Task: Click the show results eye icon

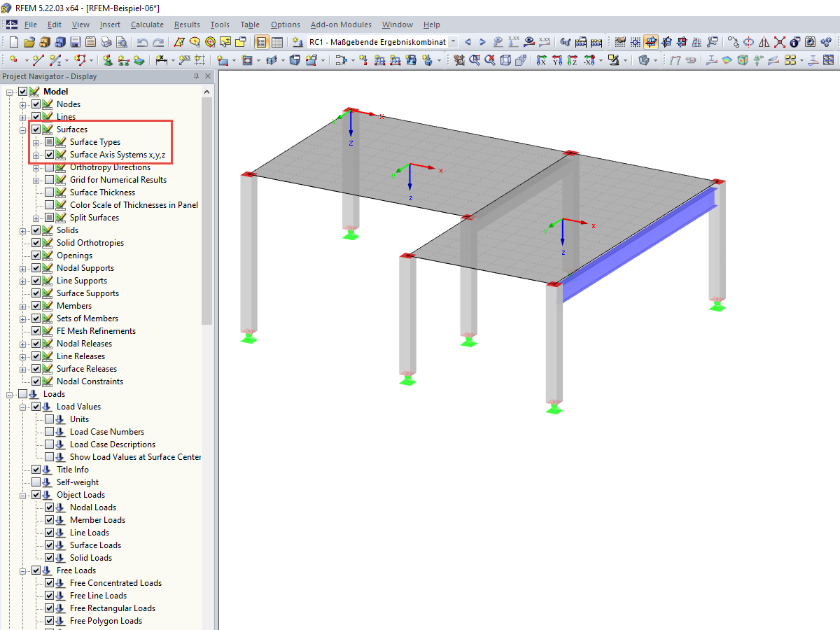Action: click(x=530, y=42)
